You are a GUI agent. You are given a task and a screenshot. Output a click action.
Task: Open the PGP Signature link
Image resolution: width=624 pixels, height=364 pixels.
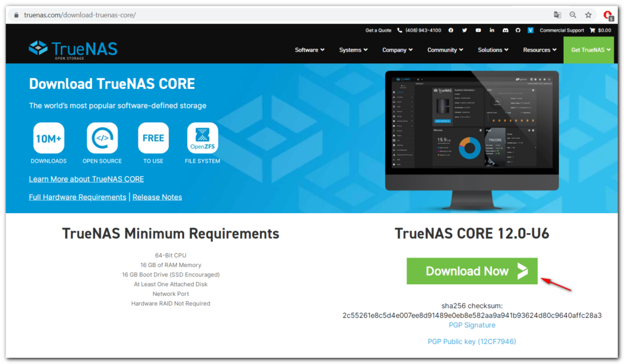(472, 325)
